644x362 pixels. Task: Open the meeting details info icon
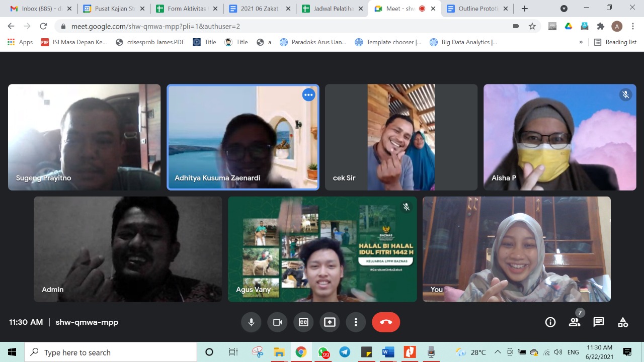(550, 322)
